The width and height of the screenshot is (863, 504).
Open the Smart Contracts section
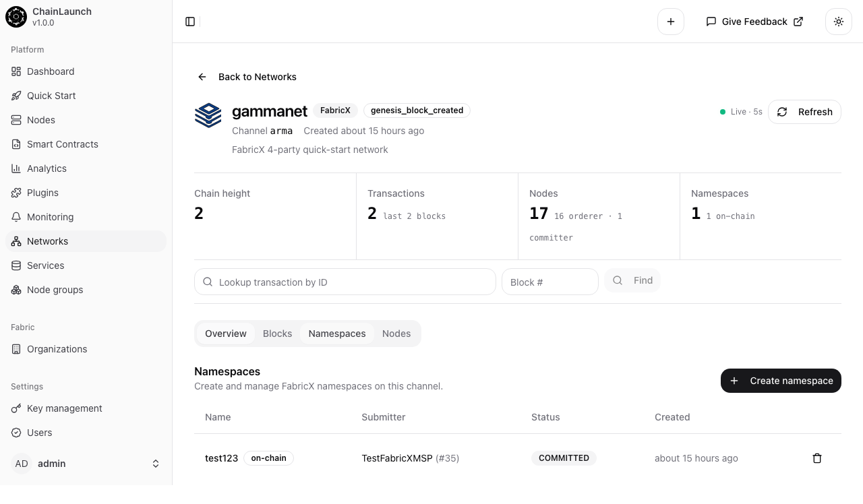(x=62, y=144)
